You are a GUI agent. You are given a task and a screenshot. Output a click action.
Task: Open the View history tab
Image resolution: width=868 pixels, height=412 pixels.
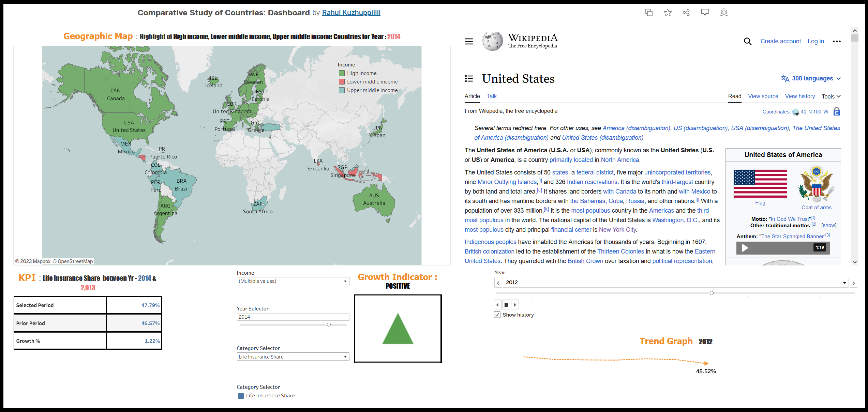point(800,96)
